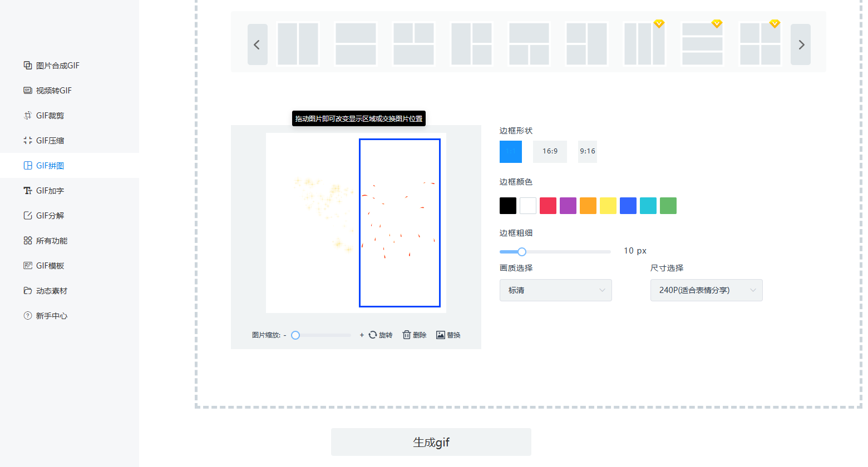The width and height of the screenshot is (868, 467).
Task: Pick the yellow border color
Action: click(608, 206)
